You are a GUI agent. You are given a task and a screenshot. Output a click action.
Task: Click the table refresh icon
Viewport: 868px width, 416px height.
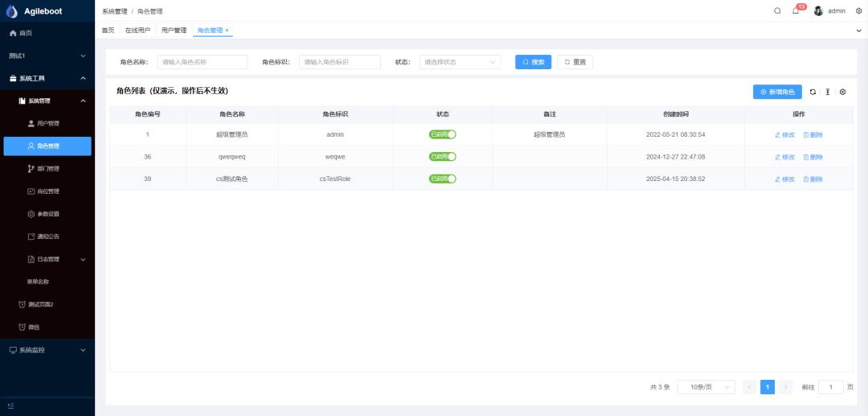813,93
